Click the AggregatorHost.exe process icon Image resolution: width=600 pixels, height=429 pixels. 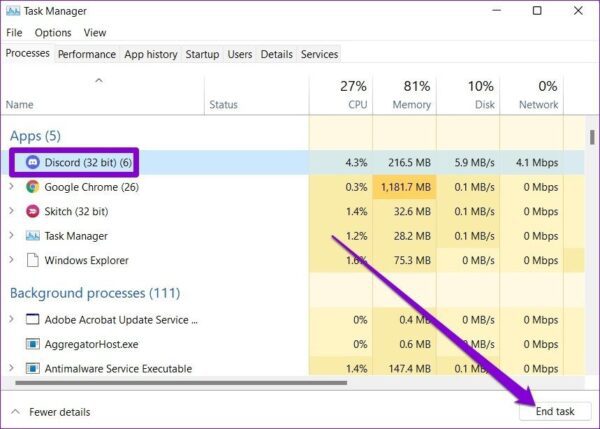[33, 344]
